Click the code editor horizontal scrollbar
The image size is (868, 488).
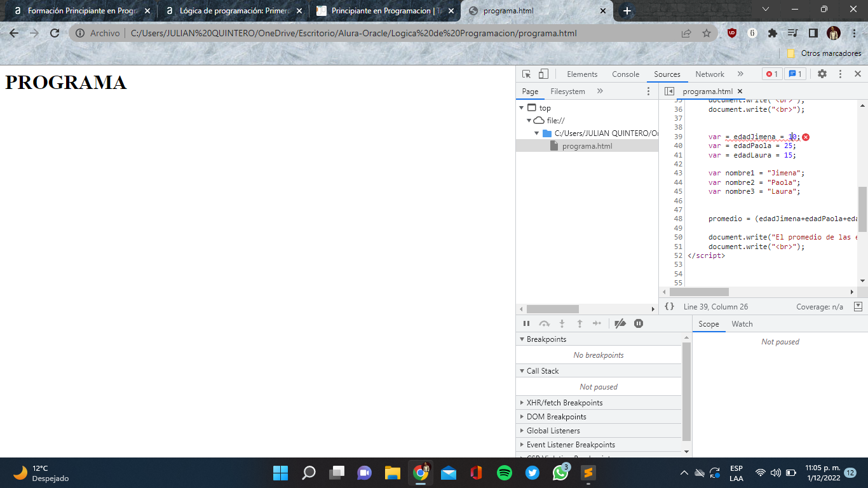[699, 292]
